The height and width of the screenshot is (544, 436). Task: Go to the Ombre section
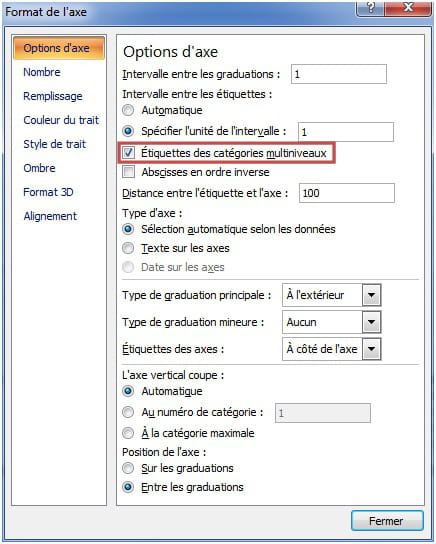pyautogui.click(x=39, y=168)
